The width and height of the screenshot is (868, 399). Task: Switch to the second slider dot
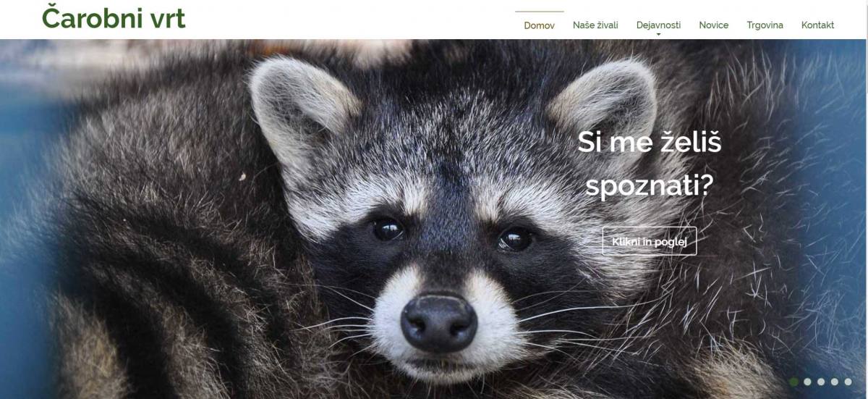[x=807, y=382]
